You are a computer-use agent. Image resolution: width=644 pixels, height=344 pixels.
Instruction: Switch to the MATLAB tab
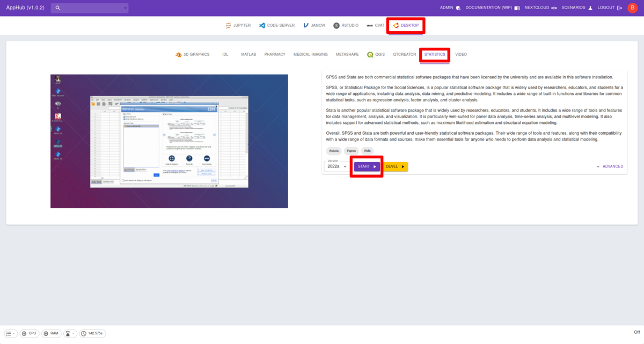point(248,55)
